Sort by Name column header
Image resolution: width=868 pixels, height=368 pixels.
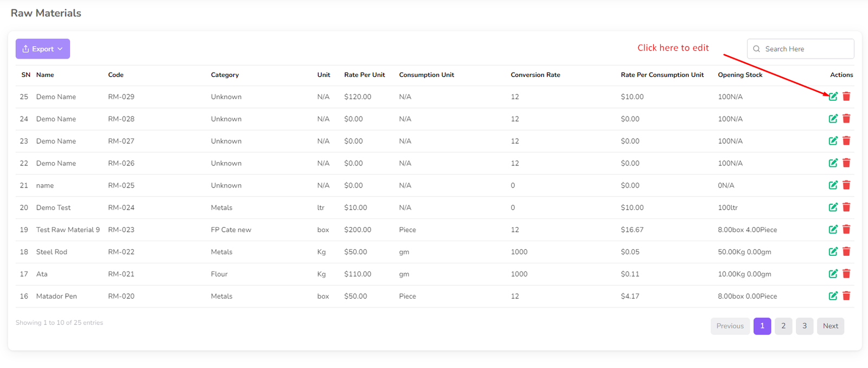pos(45,75)
